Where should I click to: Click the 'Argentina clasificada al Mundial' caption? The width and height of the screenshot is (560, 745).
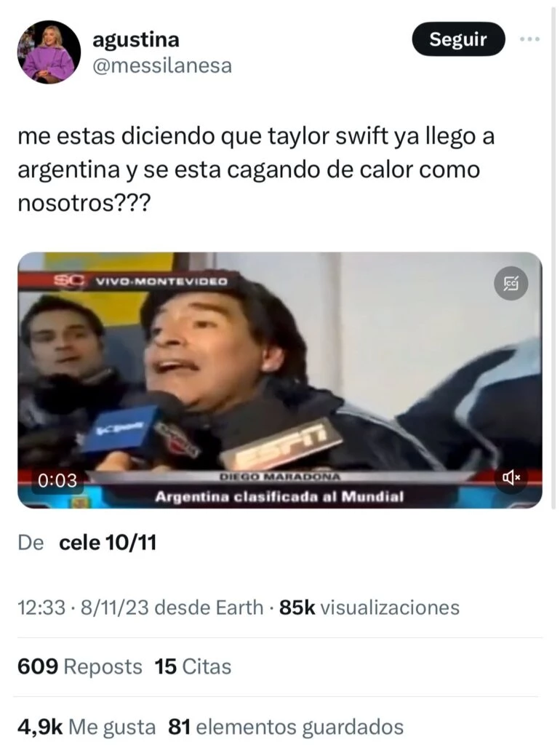click(280, 497)
